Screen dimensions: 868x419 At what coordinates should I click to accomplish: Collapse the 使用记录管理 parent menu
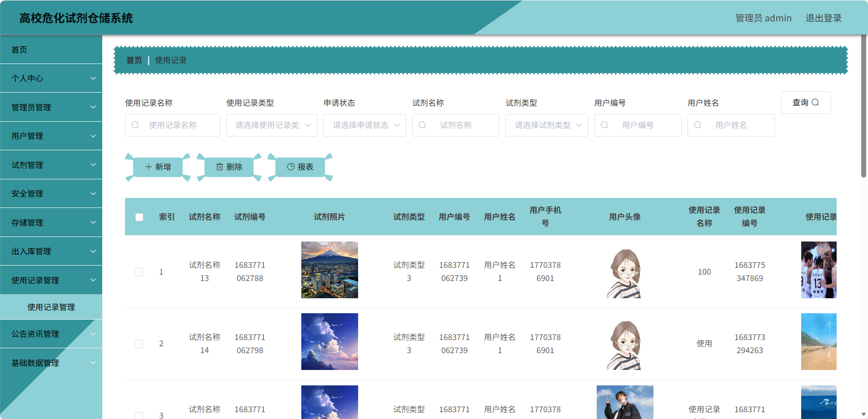(x=51, y=280)
